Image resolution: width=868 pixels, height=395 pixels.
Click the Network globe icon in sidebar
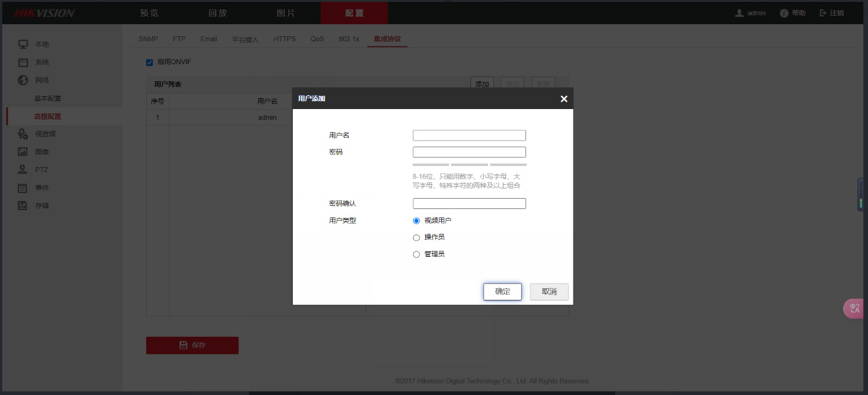[23, 80]
